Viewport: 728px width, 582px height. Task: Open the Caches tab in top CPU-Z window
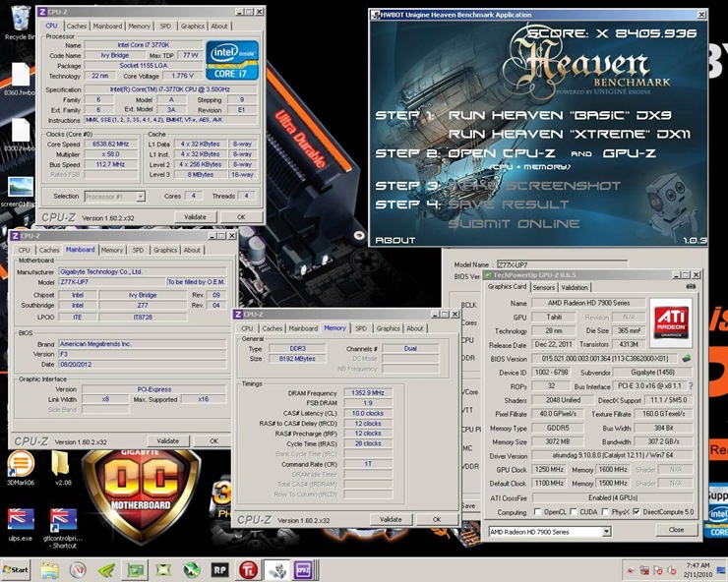click(x=76, y=27)
